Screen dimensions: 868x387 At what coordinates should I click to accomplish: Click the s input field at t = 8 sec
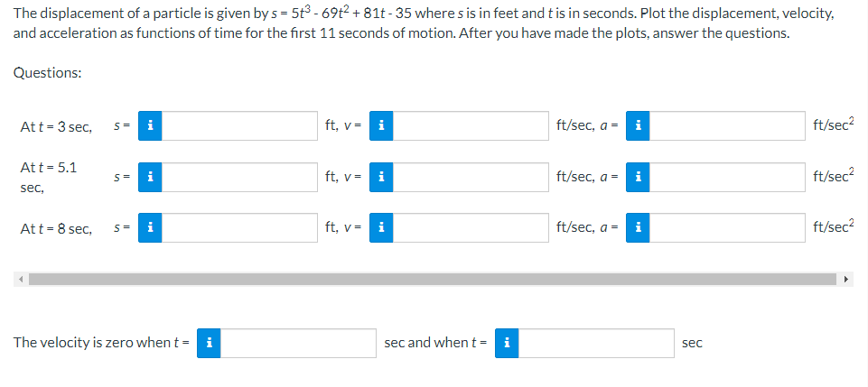coord(239,227)
